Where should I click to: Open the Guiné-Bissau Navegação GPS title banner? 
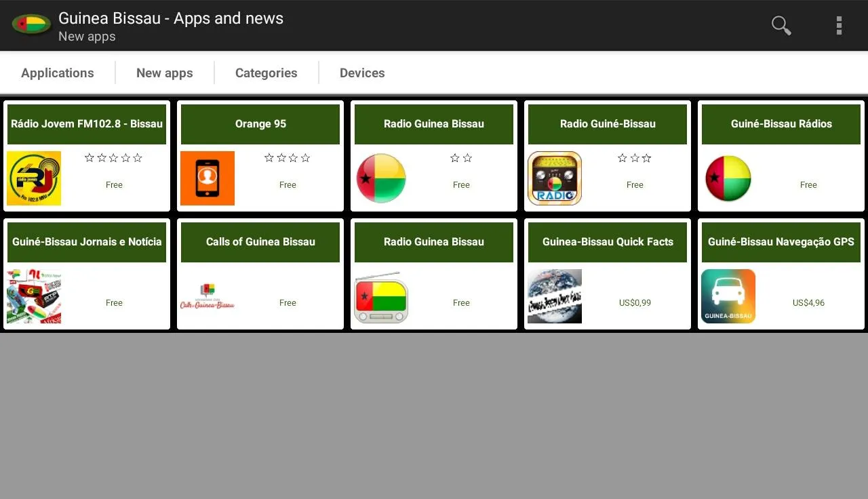point(781,242)
